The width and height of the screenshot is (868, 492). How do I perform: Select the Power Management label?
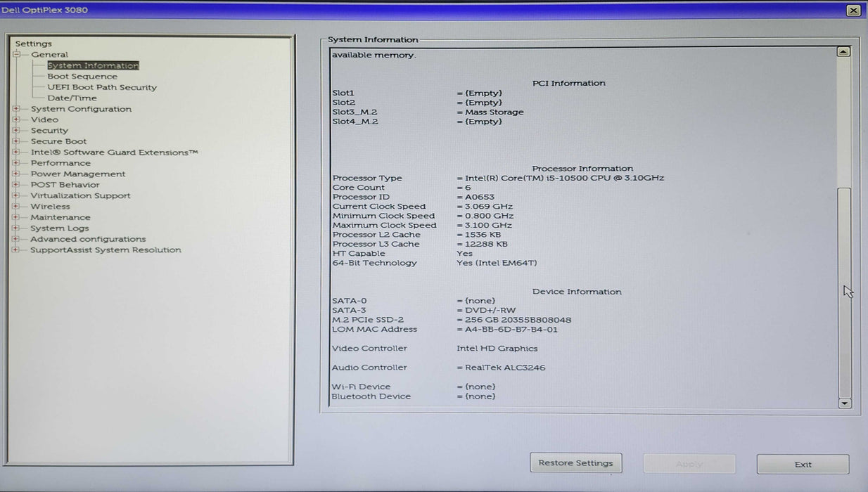(78, 174)
